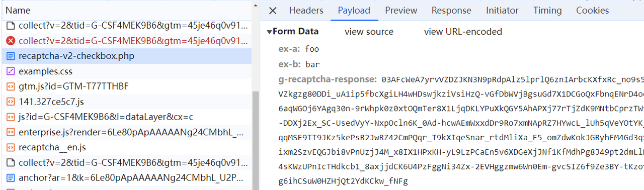Open the Headers tab
644x190 pixels.
(x=306, y=11)
